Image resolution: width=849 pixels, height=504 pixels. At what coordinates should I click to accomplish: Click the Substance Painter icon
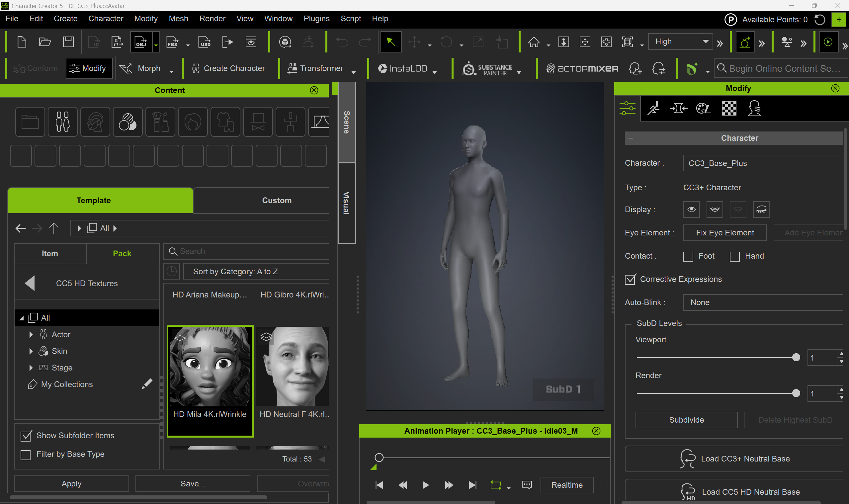pos(488,69)
